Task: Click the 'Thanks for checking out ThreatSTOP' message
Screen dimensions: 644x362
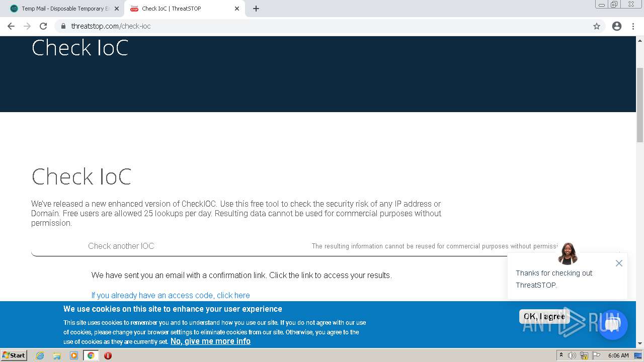Action: tap(554, 279)
